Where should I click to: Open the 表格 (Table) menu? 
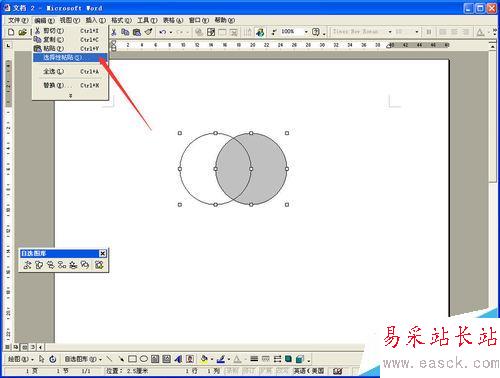tap(173, 20)
